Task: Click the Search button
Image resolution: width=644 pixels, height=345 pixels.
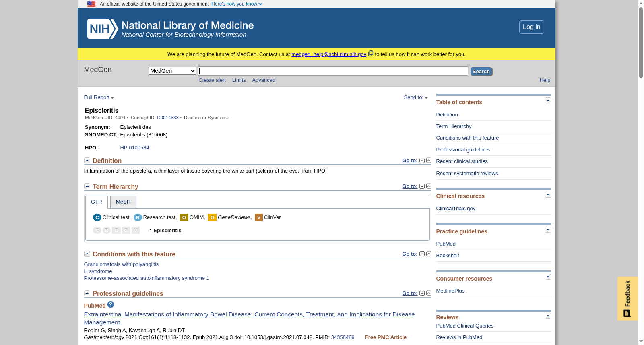Action: click(x=481, y=72)
